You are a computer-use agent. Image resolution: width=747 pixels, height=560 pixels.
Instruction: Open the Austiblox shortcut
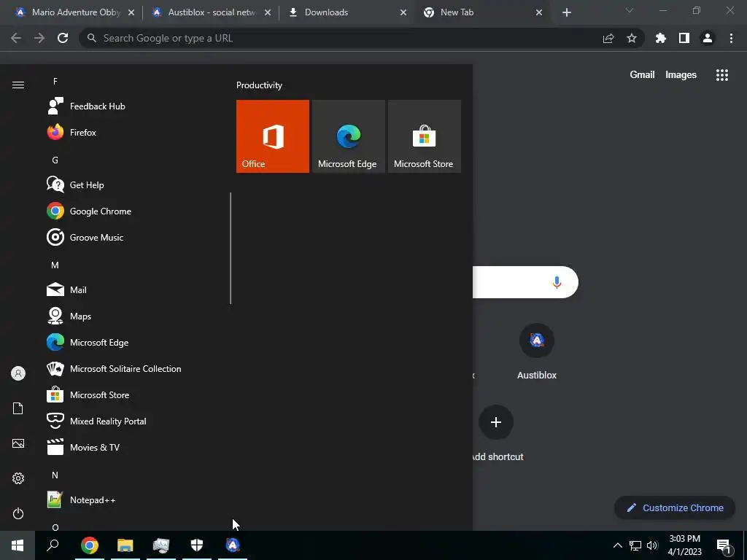[537, 352]
